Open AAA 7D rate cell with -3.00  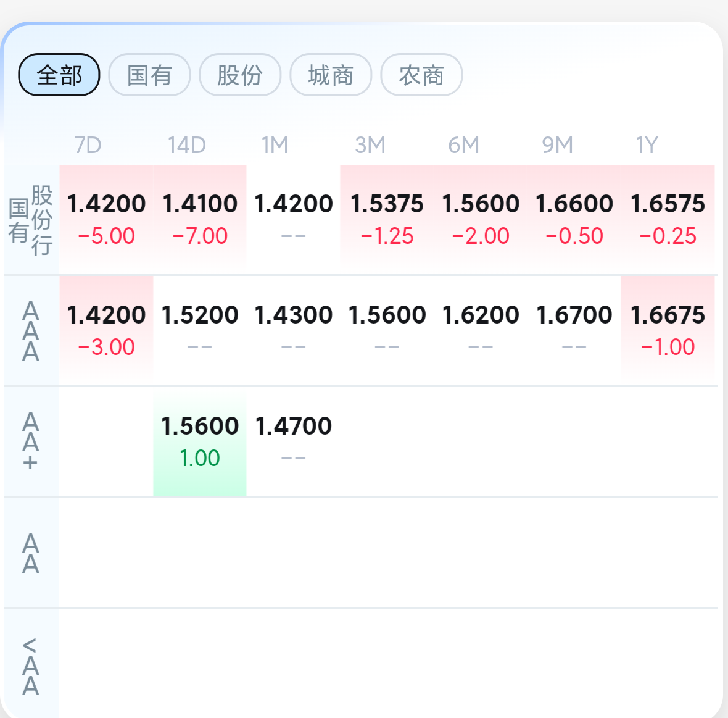[x=106, y=330]
